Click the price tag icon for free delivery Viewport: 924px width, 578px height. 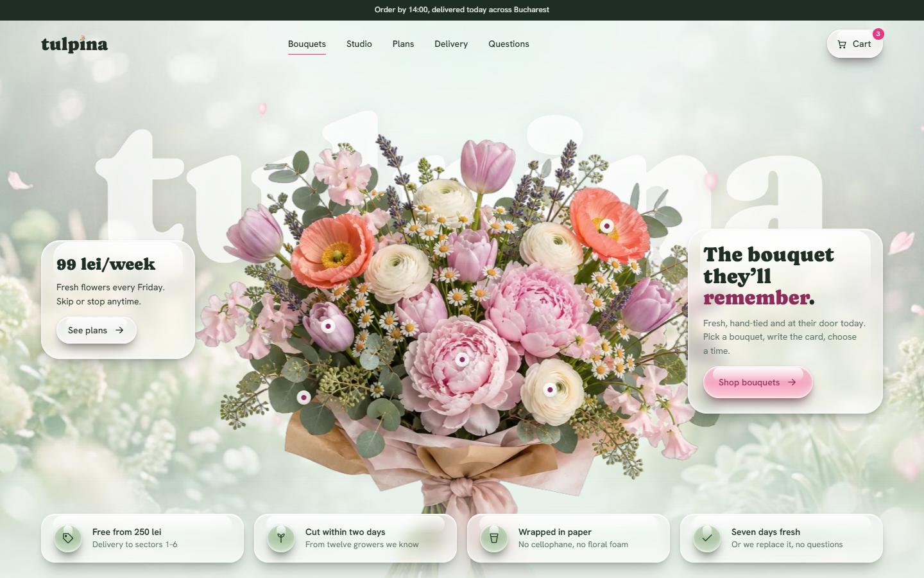point(68,538)
